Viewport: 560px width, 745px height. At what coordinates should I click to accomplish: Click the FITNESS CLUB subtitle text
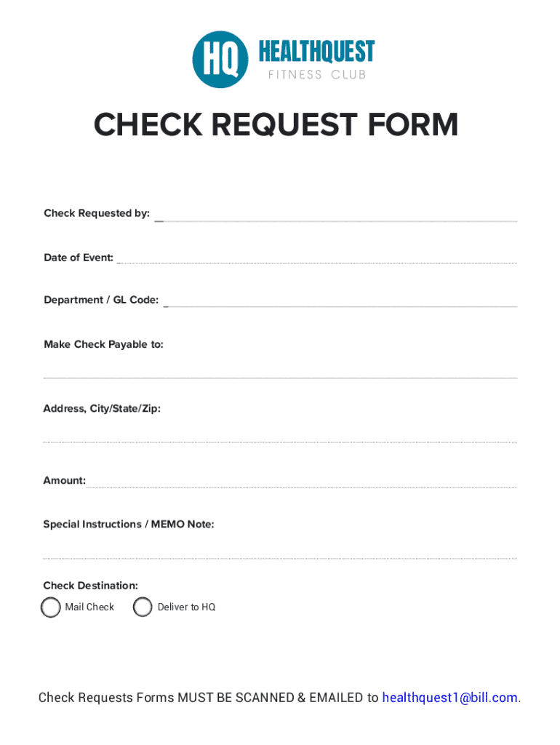316,75
